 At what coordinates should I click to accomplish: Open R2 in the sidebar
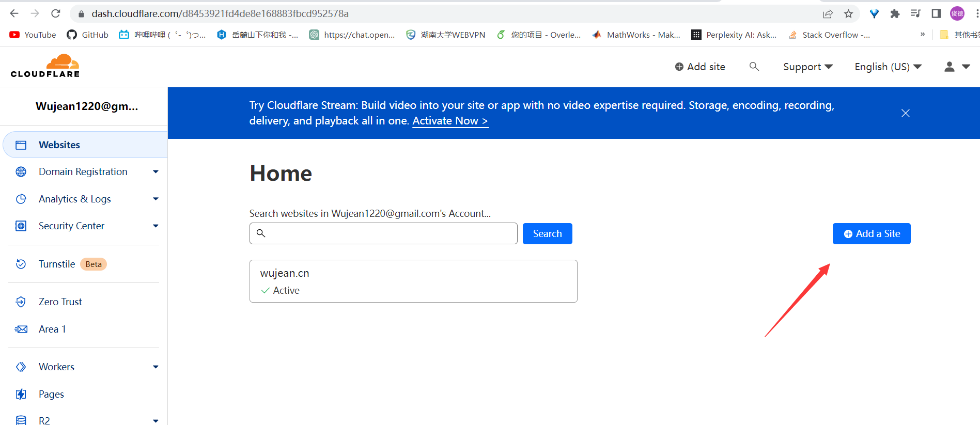pyautogui.click(x=44, y=420)
